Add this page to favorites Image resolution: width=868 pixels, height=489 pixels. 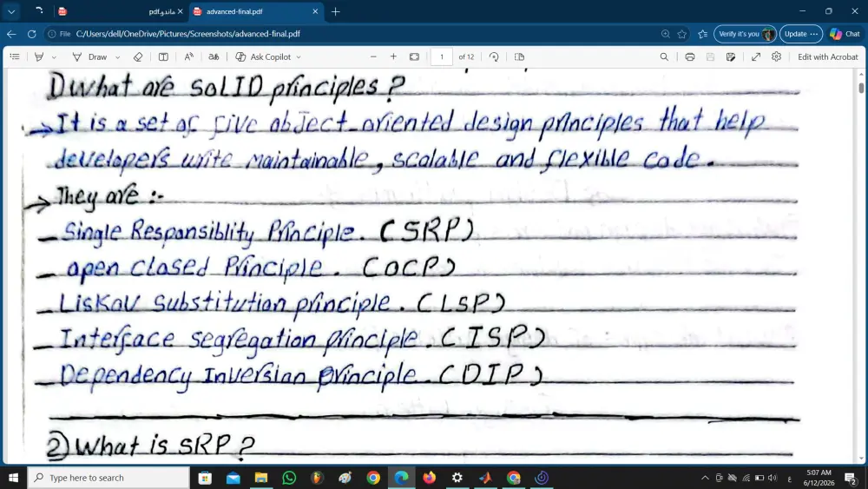[x=682, y=34]
